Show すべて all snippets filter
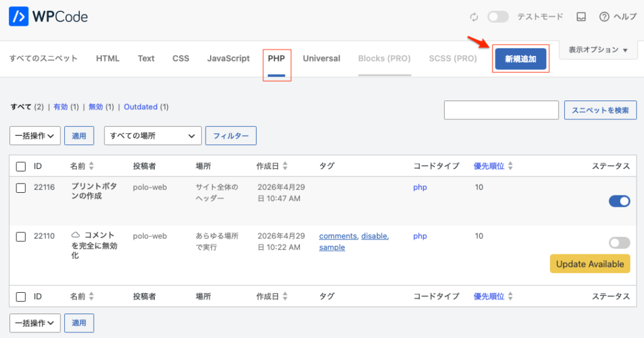Image resolution: width=644 pixels, height=338 pixels. click(x=21, y=107)
